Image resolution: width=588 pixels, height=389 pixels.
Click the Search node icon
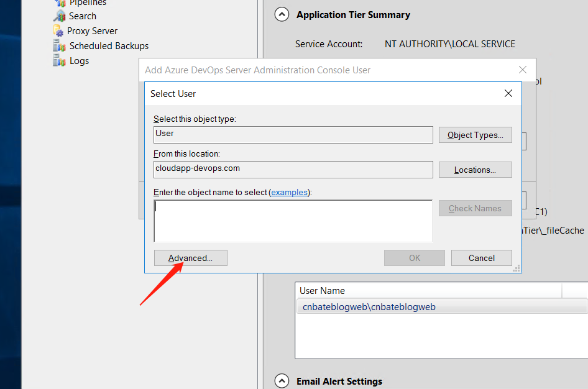click(60, 16)
